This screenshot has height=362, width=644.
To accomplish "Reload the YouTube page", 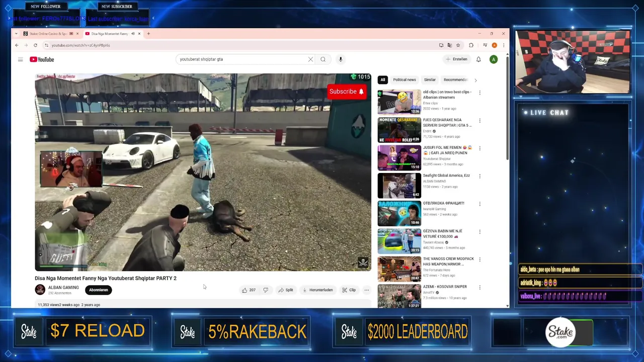I will click(x=35, y=45).
